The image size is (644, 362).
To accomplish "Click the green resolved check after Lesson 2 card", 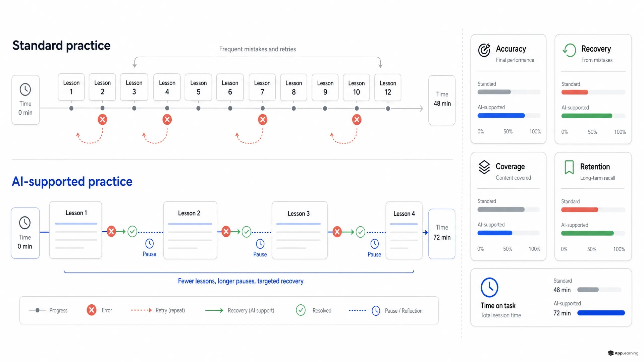I will (247, 232).
